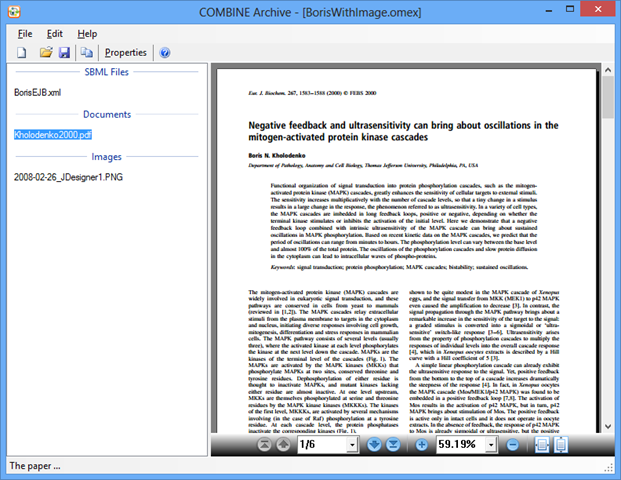Viewport: 621px width, 480px height.
Task: Save the archive using the floppy icon
Action: point(64,52)
